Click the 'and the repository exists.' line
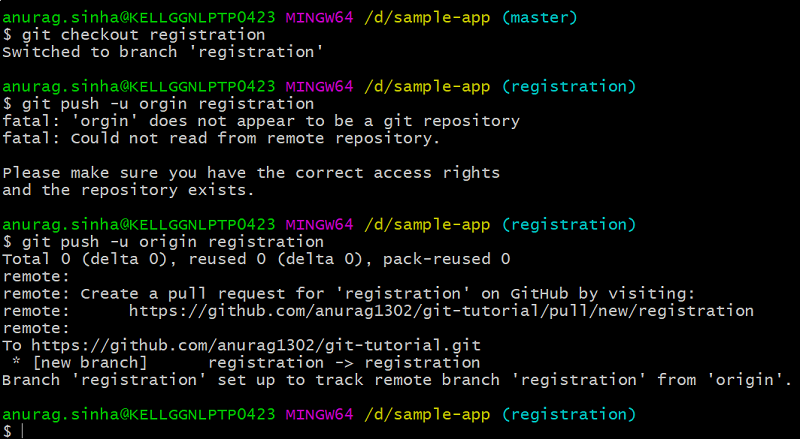Image resolution: width=800 pixels, height=439 pixels. [x=128, y=190]
